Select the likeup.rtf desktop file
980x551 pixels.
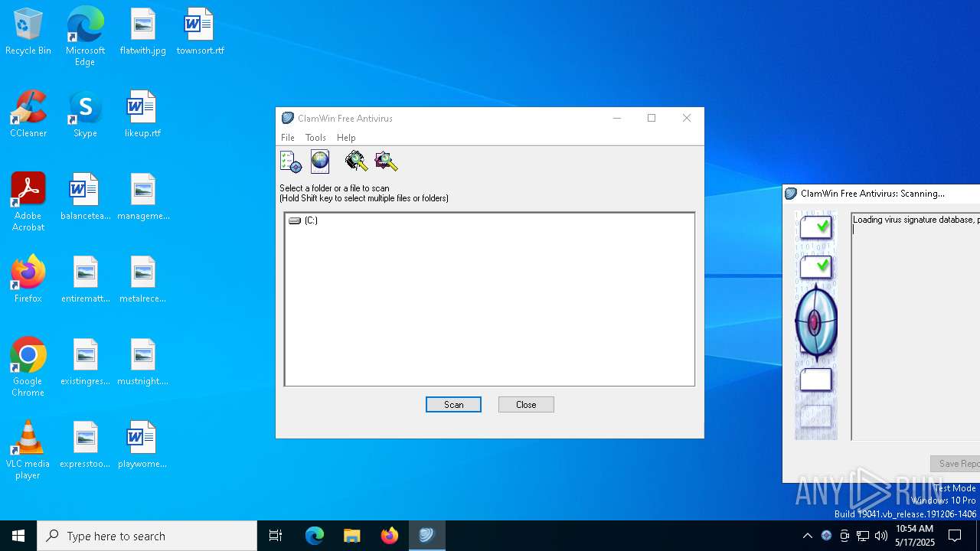143,115
